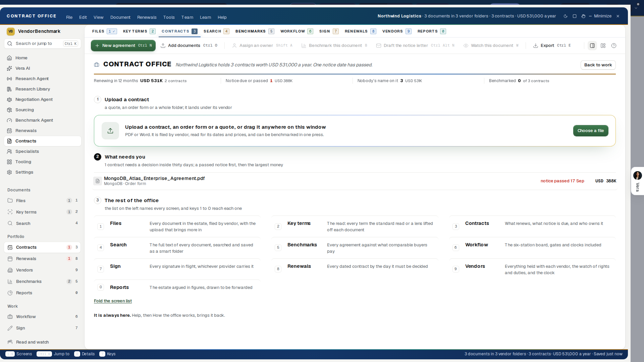
Task: Click the Choose a file button
Action: [x=591, y=131]
